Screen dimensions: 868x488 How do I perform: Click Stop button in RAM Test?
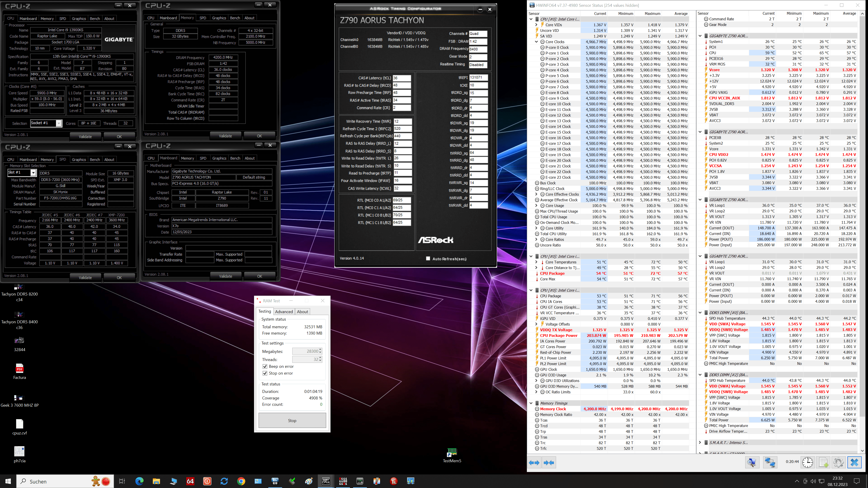pyautogui.click(x=292, y=420)
